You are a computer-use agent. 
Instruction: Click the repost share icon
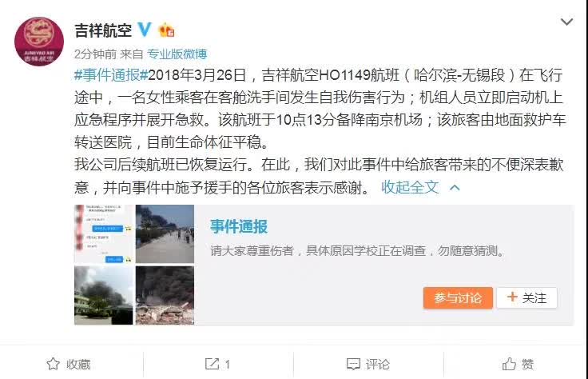coord(212,364)
